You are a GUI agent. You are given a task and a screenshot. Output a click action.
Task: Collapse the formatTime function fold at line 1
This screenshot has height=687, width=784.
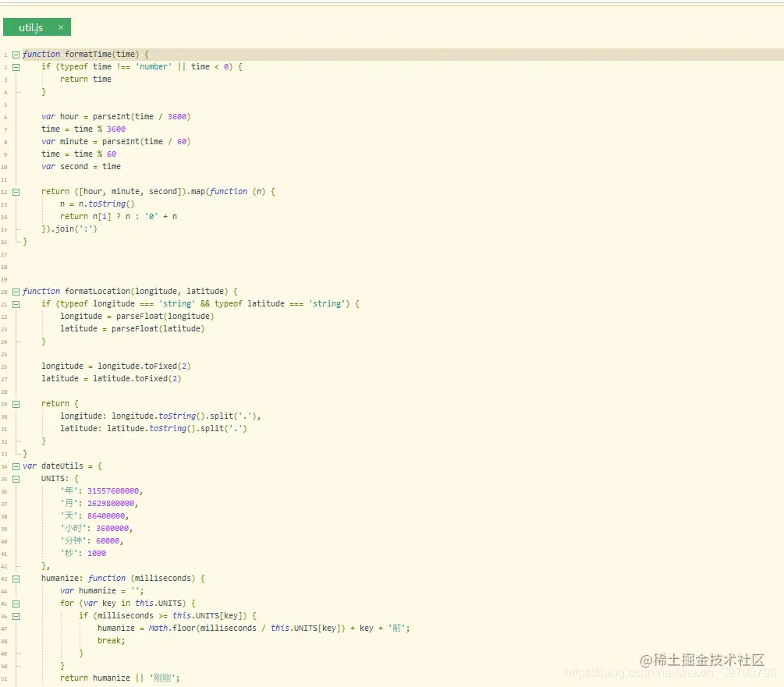pyautogui.click(x=16, y=55)
